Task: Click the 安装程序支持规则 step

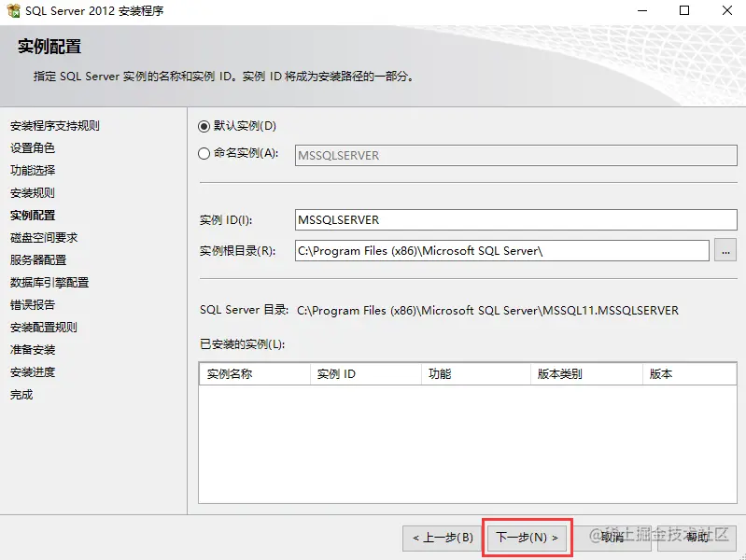Action: click(x=55, y=126)
